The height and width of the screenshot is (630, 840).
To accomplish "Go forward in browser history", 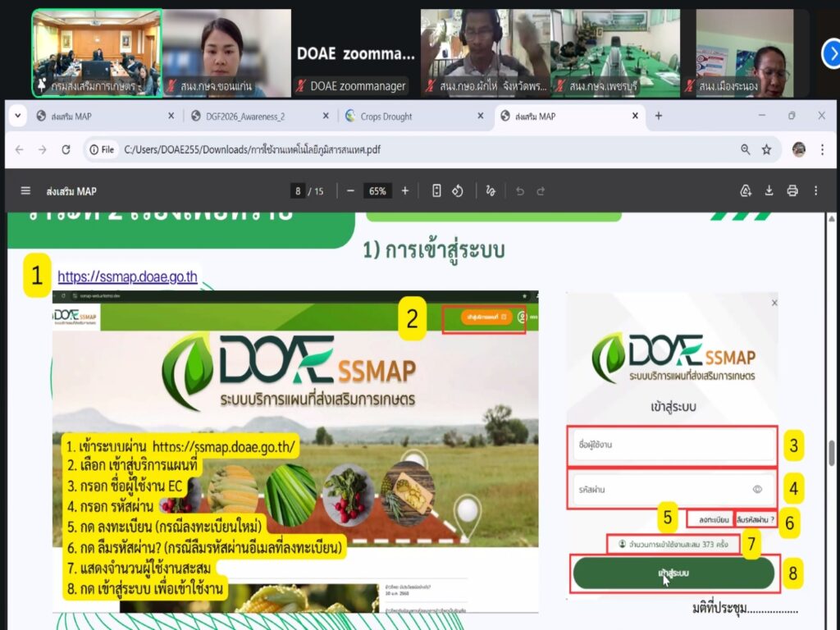I will tap(43, 149).
